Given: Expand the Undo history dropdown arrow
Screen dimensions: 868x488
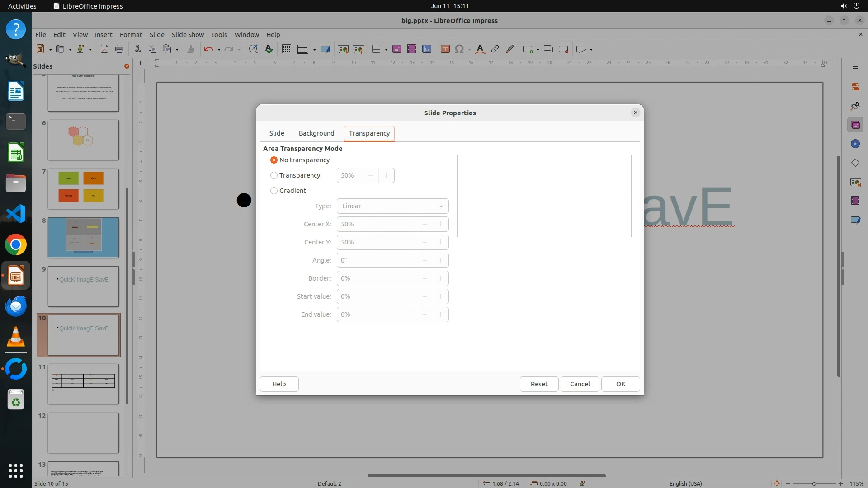Looking at the screenshot, I should (219, 50).
